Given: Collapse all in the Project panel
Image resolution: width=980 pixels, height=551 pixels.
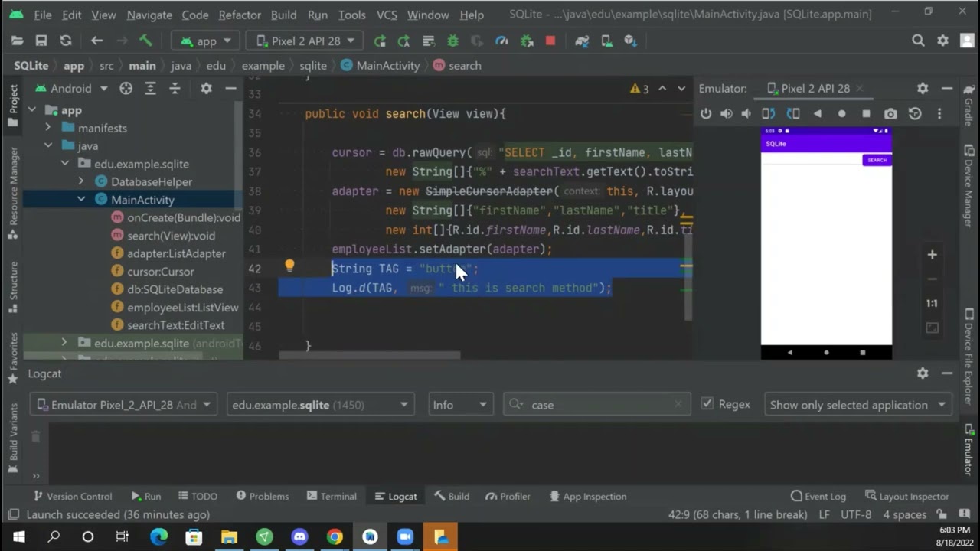Looking at the screenshot, I should 175,89.
